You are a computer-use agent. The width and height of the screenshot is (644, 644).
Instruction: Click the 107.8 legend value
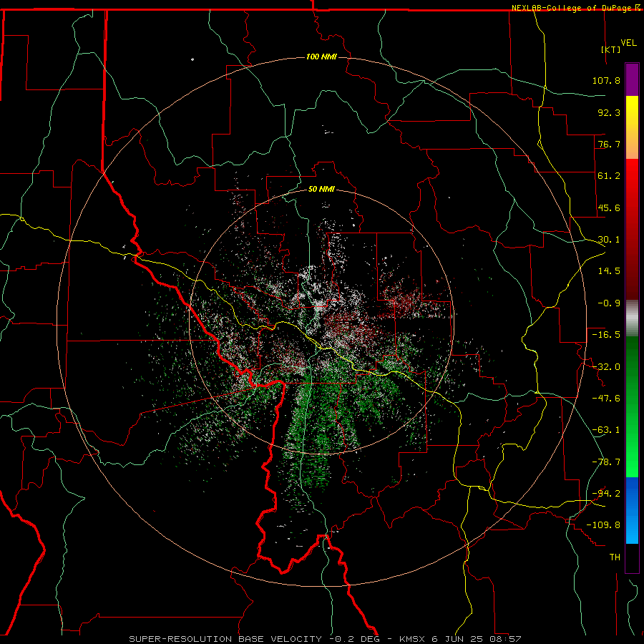[x=606, y=80]
